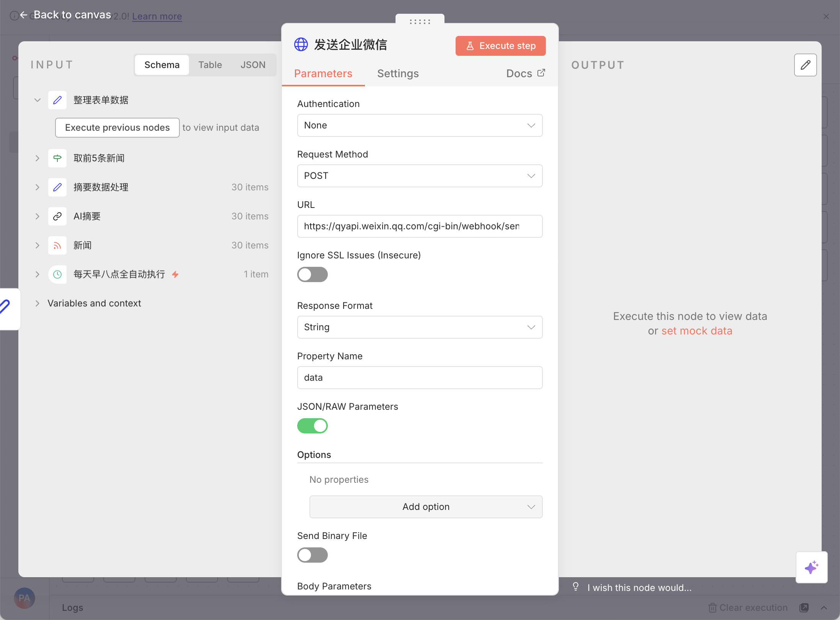Disable the JSON/RAW Parameters toggle
This screenshot has width=840, height=620.
[x=313, y=426]
